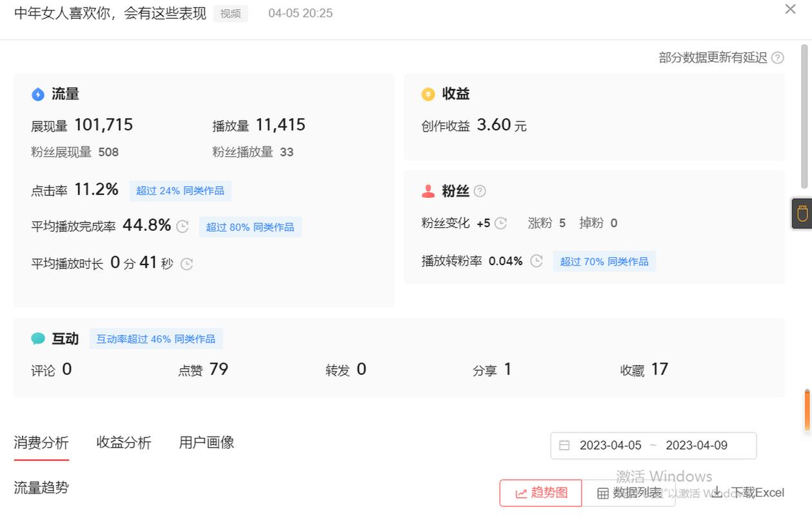Screen dimensions: 812x516
Task: Click the 展现量 value 101,715
Action: 104,124
